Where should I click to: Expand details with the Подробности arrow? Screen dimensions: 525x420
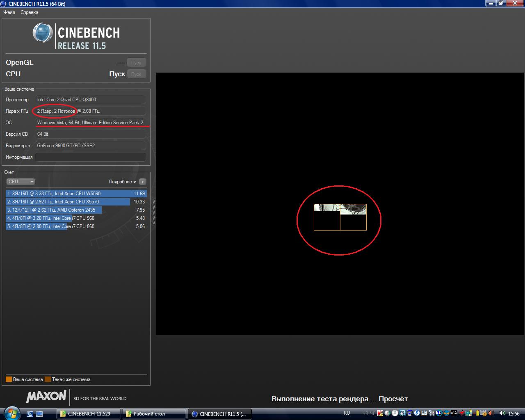pyautogui.click(x=142, y=182)
